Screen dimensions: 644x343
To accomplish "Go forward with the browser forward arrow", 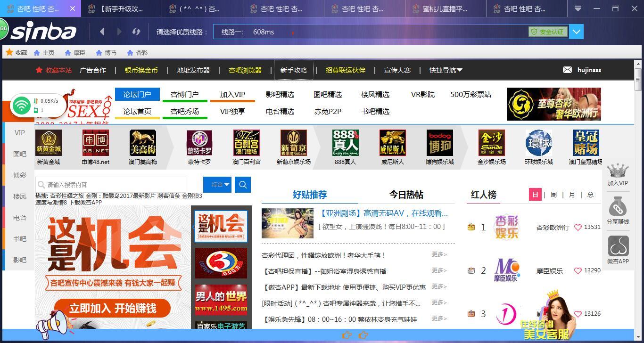I will coord(119,32).
